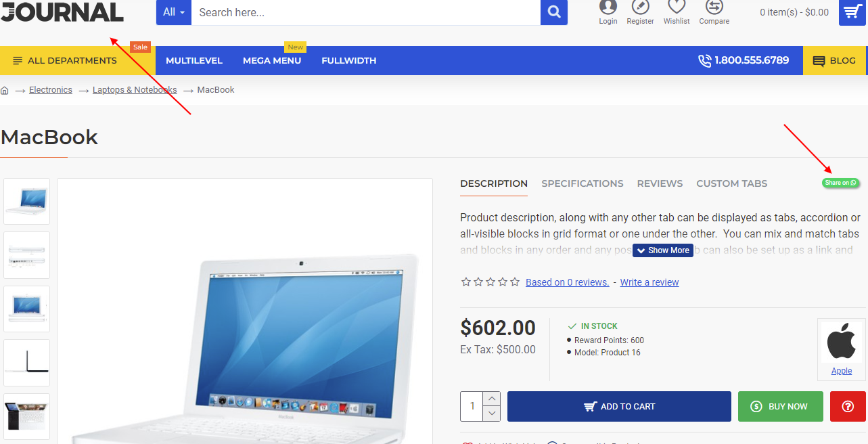Image resolution: width=868 pixels, height=444 pixels.
Task: Open the shopping cart icon
Action: (x=852, y=12)
